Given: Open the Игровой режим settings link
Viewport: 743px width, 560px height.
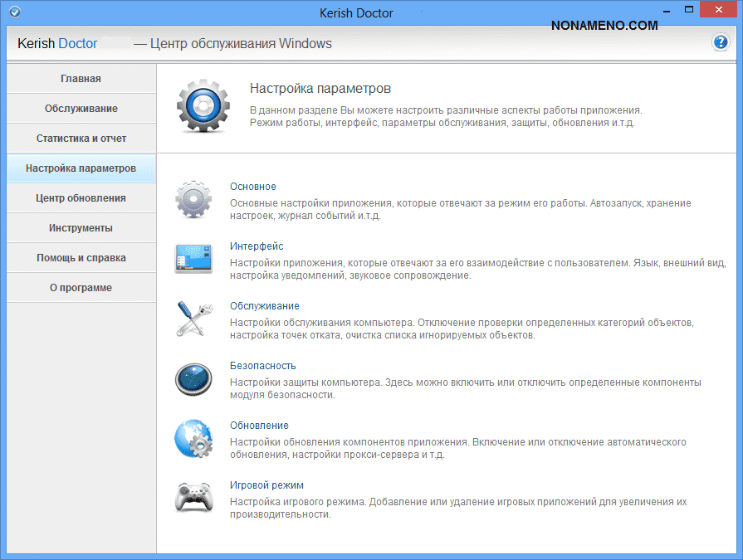Looking at the screenshot, I should pos(267,485).
